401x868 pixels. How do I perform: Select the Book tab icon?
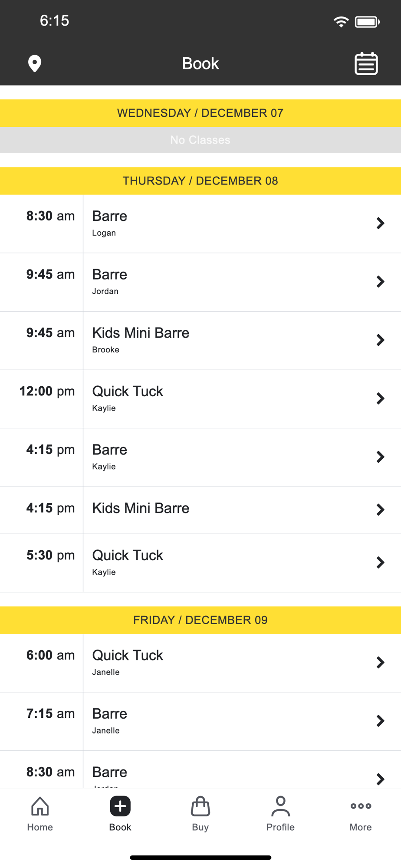click(120, 807)
